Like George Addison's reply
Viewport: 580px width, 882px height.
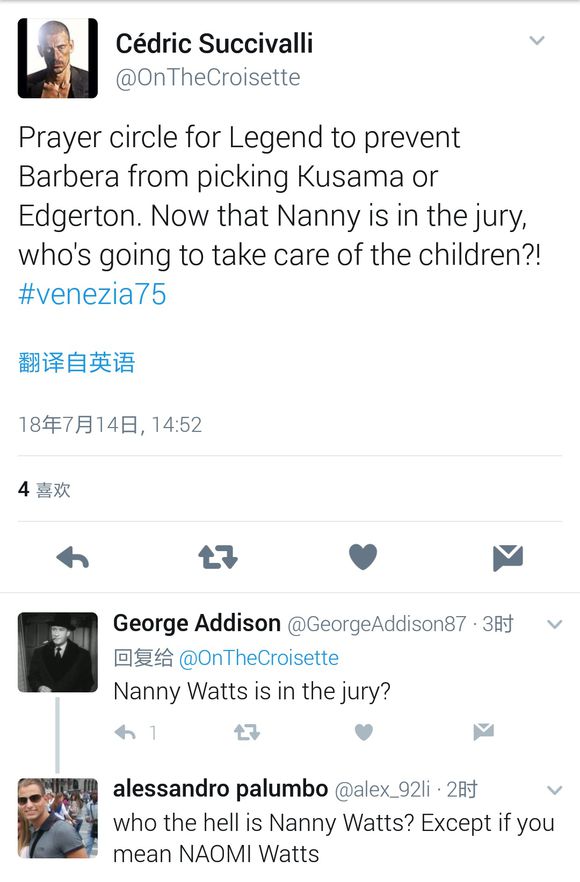point(364,732)
